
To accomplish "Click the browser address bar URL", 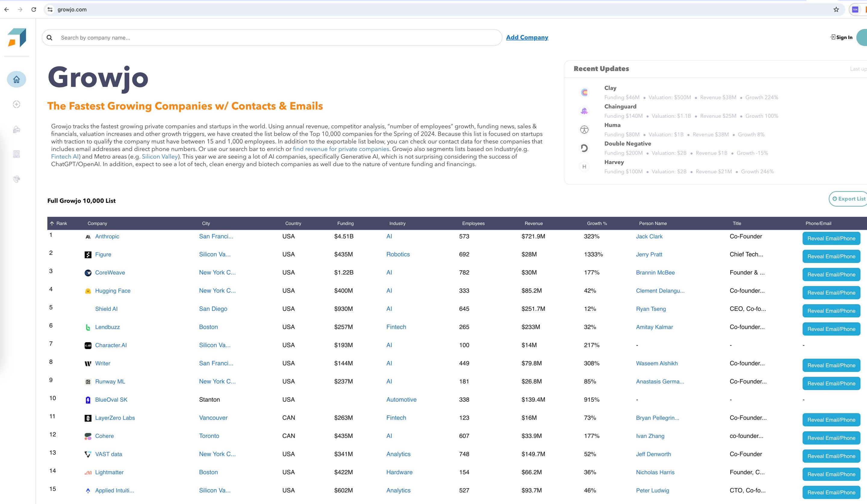I will pyautogui.click(x=72, y=10).
